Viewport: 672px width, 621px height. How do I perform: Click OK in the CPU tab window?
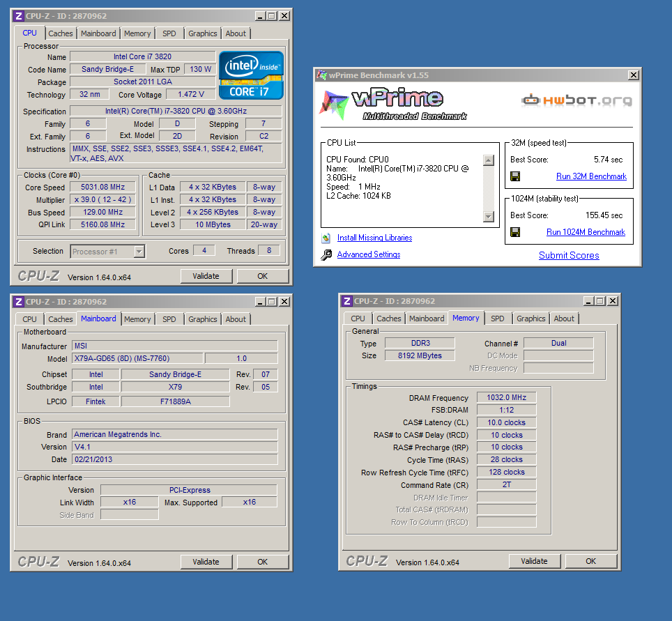pos(263,277)
